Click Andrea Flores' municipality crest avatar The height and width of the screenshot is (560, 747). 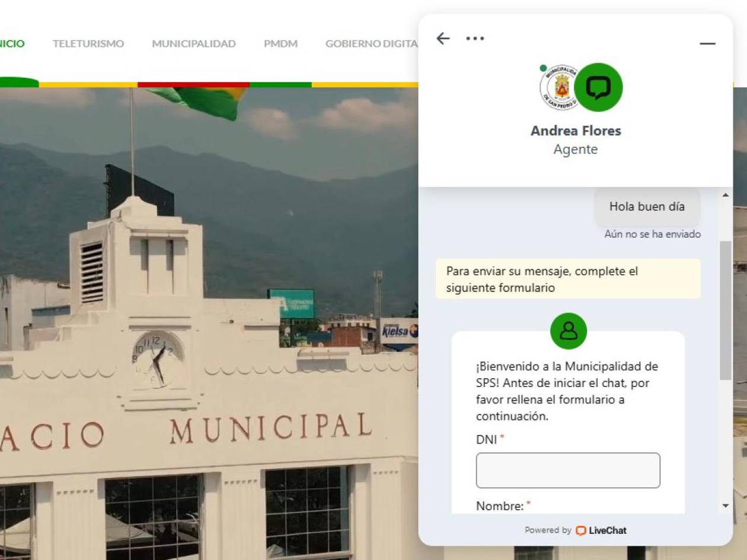(558, 88)
